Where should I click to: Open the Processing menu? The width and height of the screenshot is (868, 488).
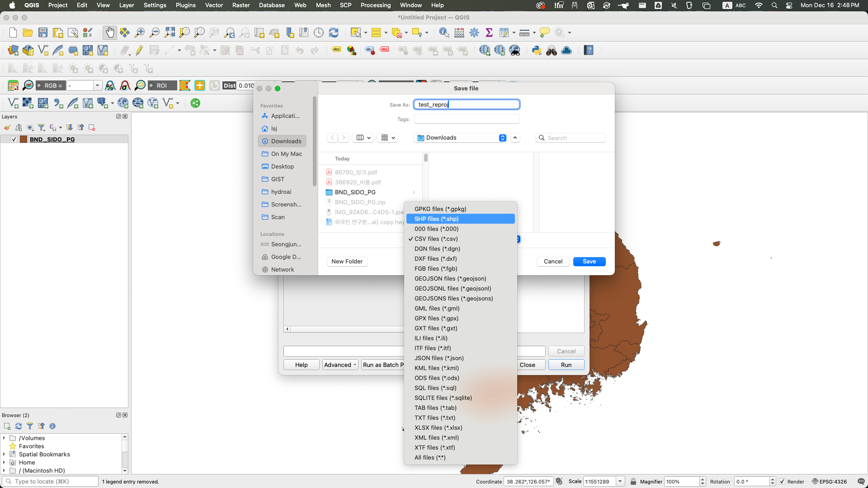tap(375, 5)
